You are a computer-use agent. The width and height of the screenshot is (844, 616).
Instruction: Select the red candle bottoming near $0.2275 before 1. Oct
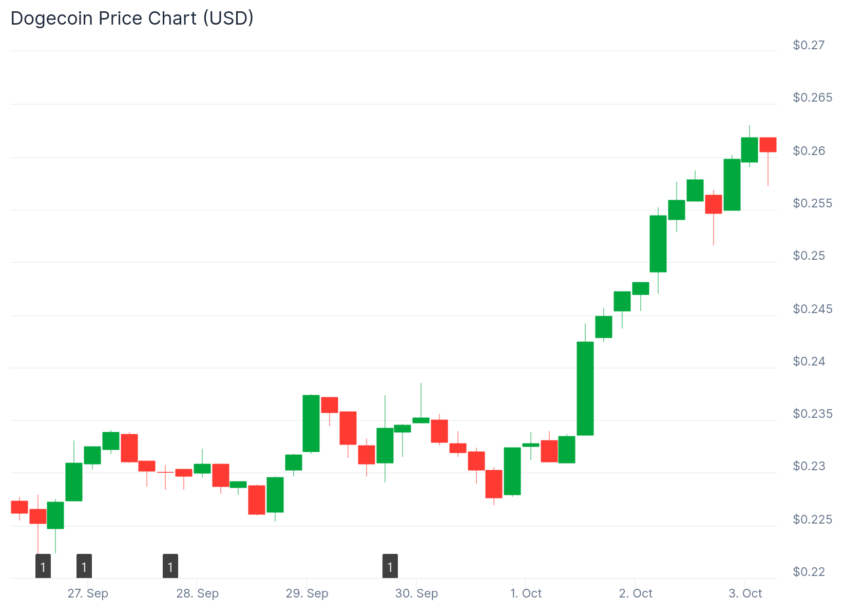(x=494, y=484)
